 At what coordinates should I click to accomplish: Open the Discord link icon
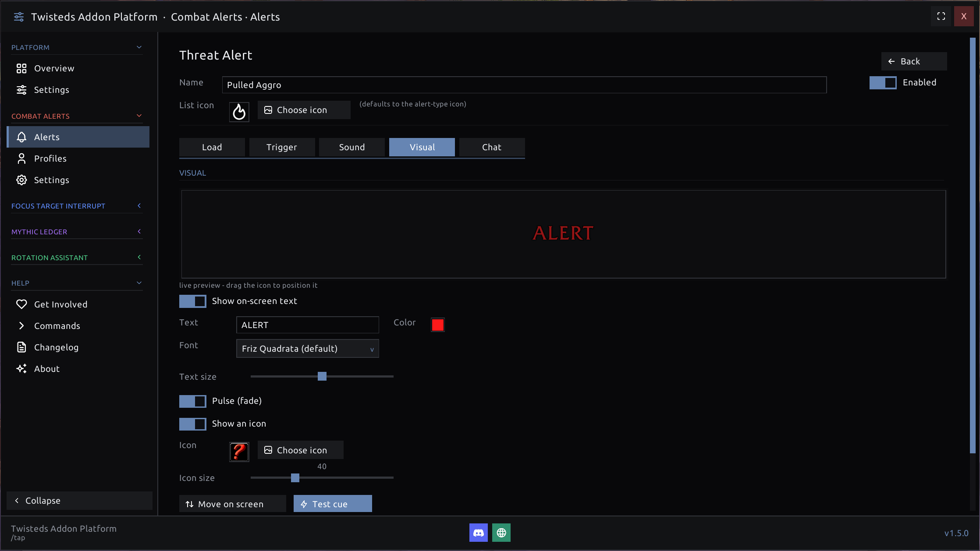(478, 533)
